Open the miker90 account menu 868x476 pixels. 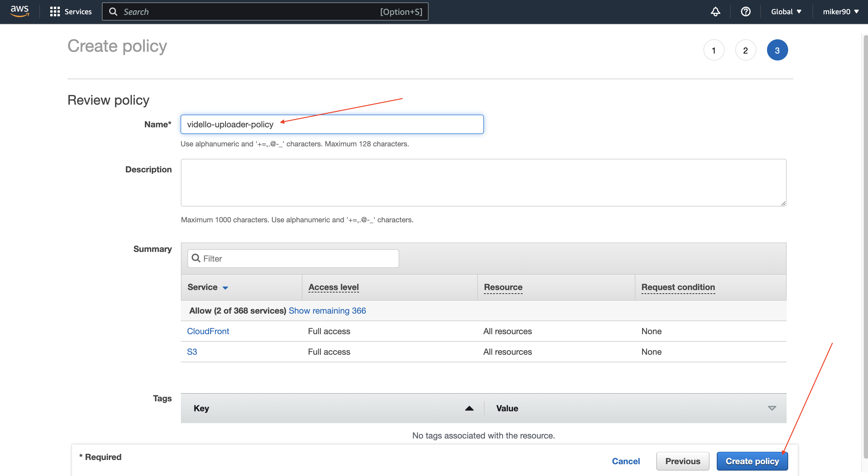[840, 12]
